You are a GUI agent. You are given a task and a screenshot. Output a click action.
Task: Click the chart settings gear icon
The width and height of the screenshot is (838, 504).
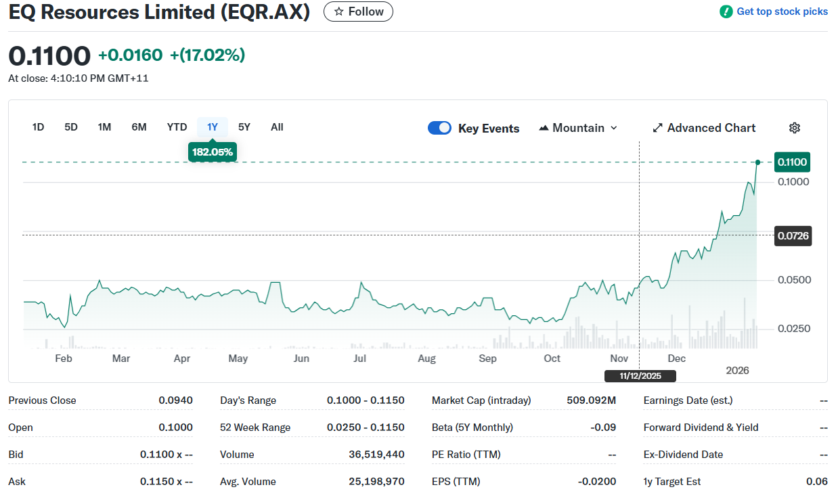795,128
